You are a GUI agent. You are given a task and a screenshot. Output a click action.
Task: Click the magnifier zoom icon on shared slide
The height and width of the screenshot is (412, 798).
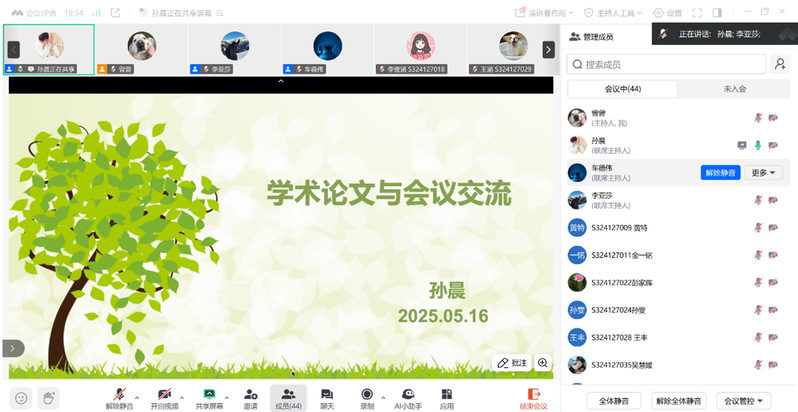543,363
